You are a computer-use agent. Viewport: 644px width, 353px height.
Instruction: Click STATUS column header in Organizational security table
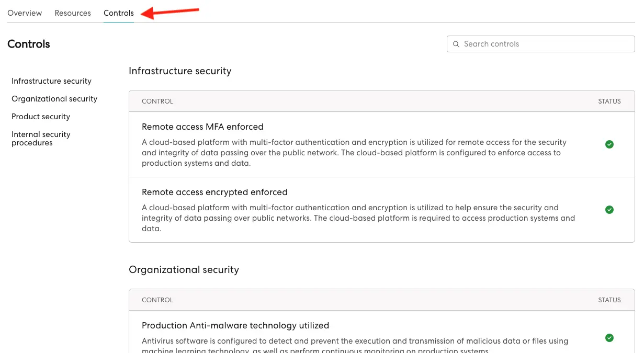[x=609, y=300]
